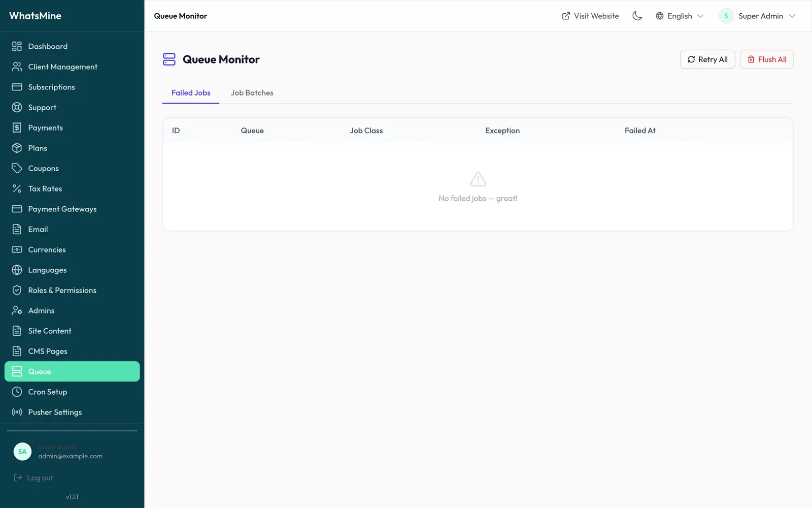812x508 pixels.
Task: Click the "No failed jobs — great!" message
Action: coord(478,199)
